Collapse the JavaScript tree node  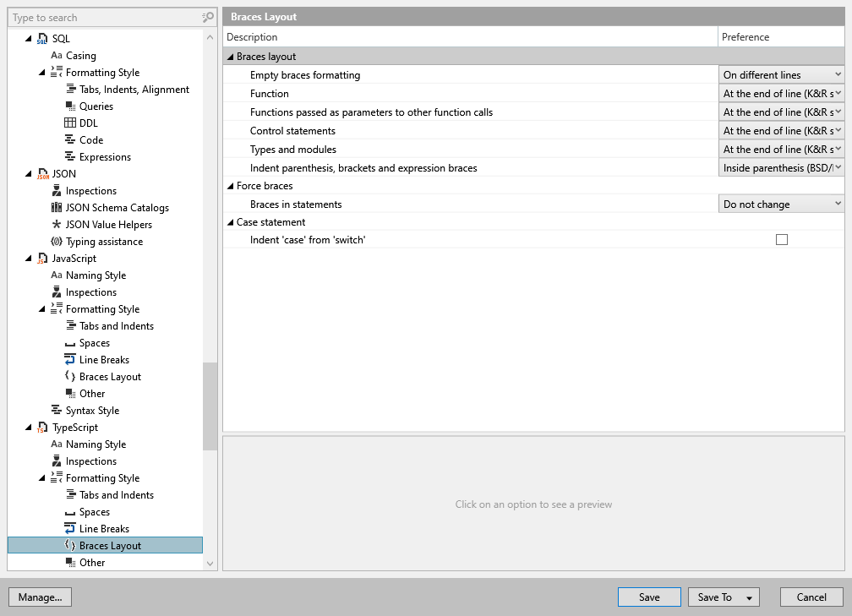click(x=28, y=259)
